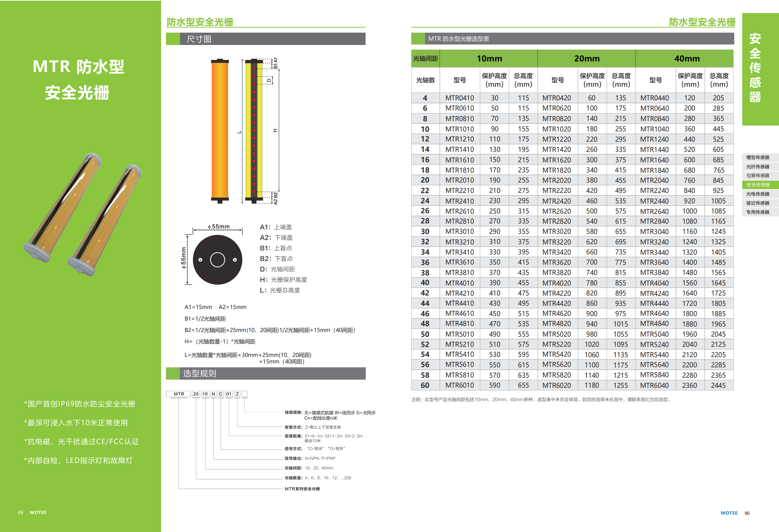The height and width of the screenshot is (532, 779).
Task: Click model cell MTR6010
Action: point(460,385)
